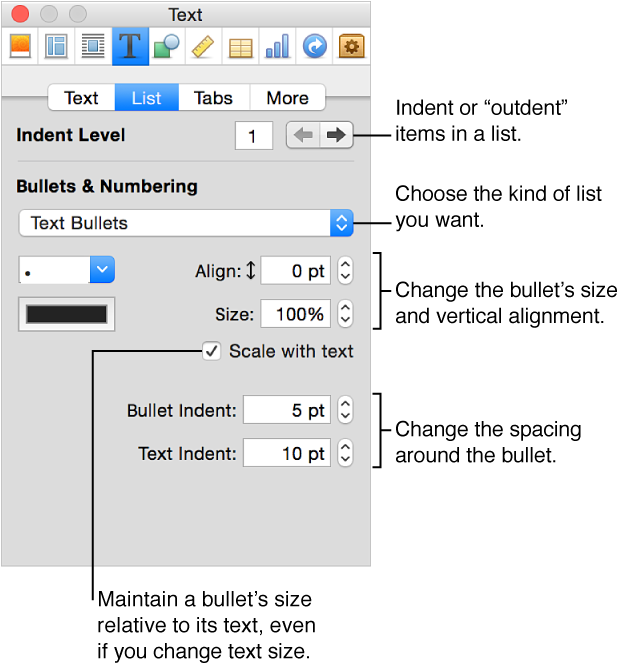Decrease indent level with left arrow
The width and height of the screenshot is (617, 663).
pyautogui.click(x=303, y=135)
